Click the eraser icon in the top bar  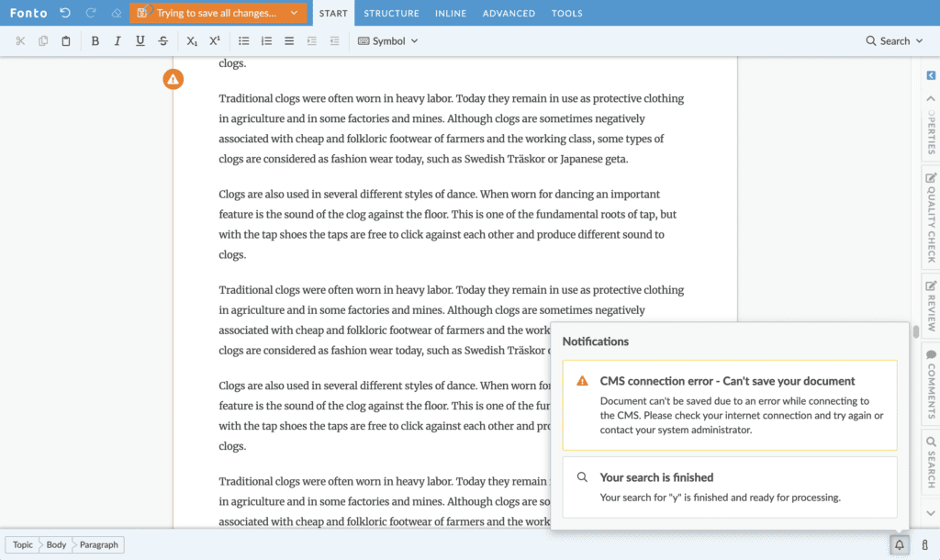117,13
